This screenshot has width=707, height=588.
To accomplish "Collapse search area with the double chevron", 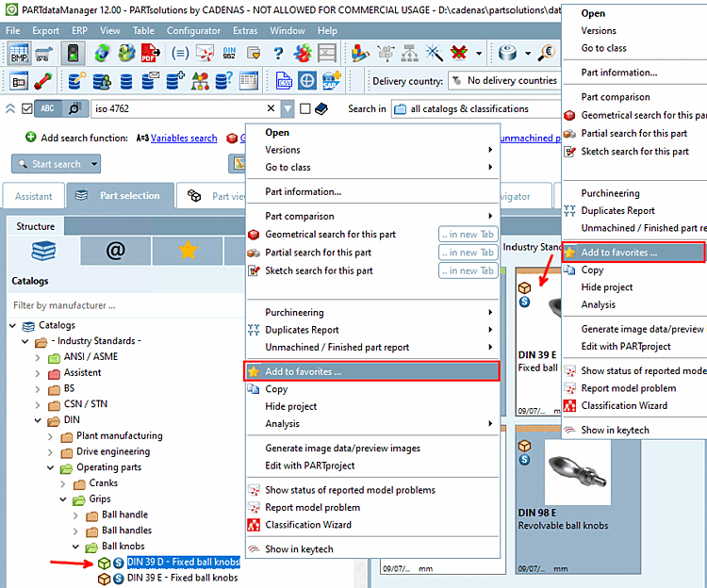I will [10, 108].
